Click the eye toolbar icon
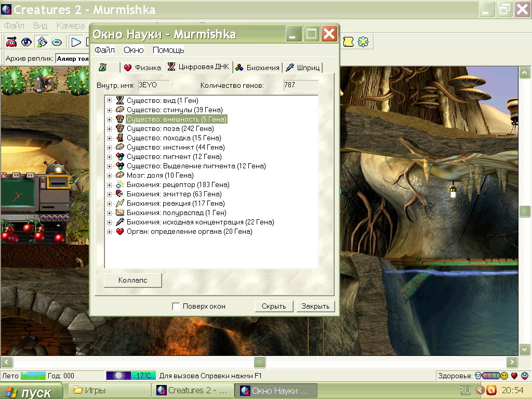Image resolution: width=532 pixels, height=399 pixels. click(26, 42)
